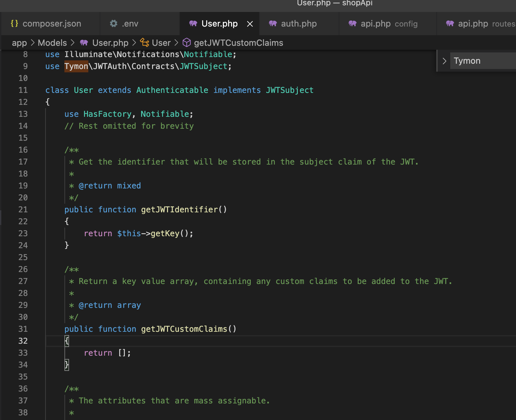The image size is (516, 420).
Task: Click line number 32 in the gutter
Action: click(23, 341)
